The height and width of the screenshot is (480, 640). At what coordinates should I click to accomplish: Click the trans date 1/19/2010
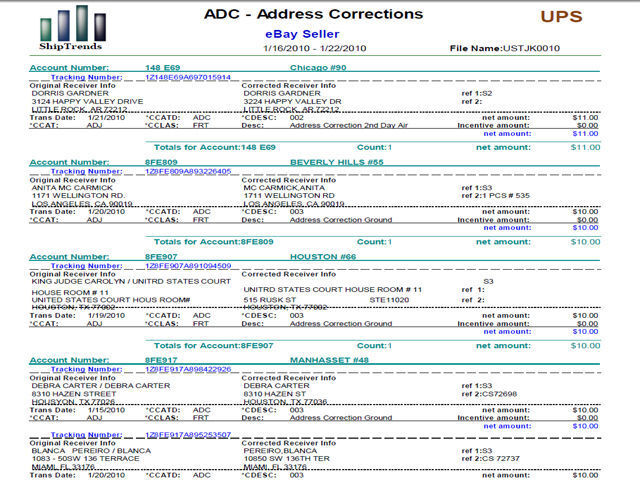(106, 316)
